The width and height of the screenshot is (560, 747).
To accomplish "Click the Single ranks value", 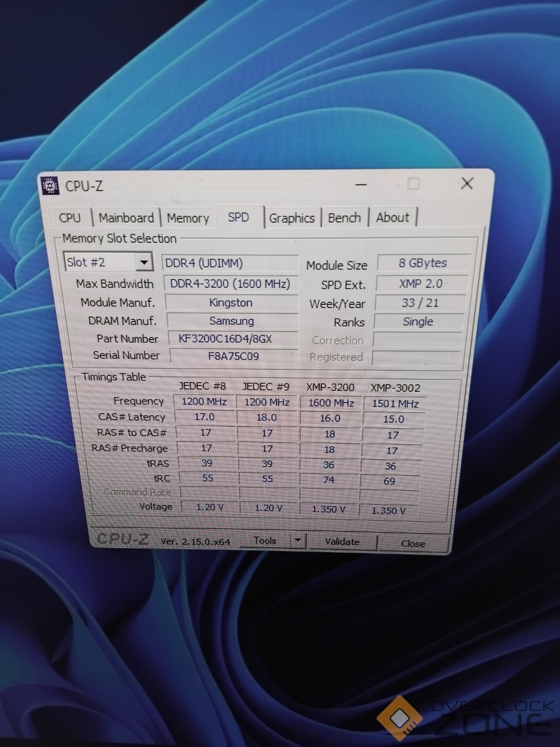I will coord(418,322).
